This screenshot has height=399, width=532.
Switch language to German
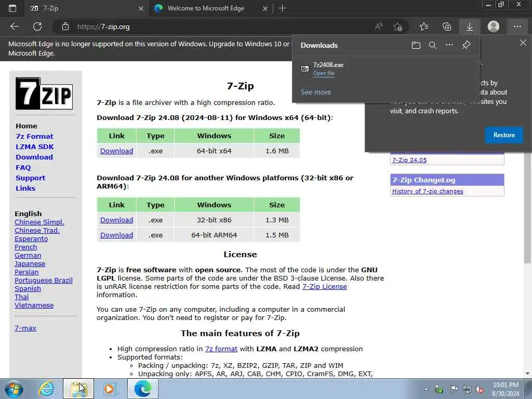coord(28,256)
